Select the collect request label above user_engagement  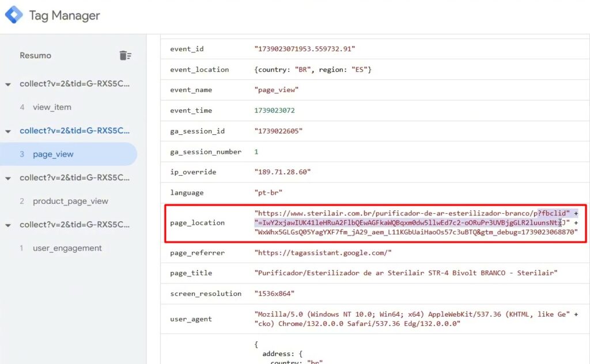point(74,225)
